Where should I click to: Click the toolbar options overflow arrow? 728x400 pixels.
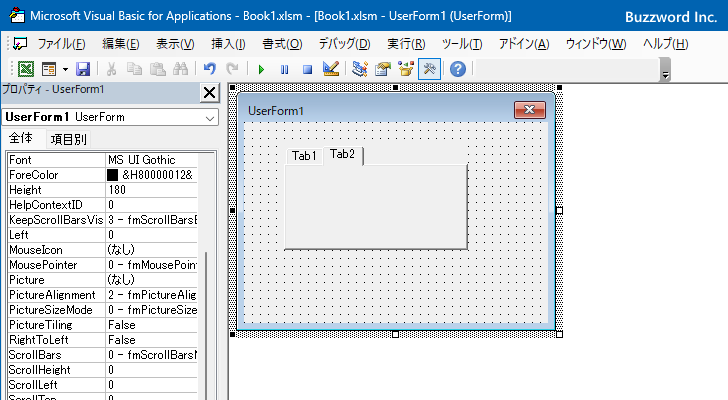665,70
